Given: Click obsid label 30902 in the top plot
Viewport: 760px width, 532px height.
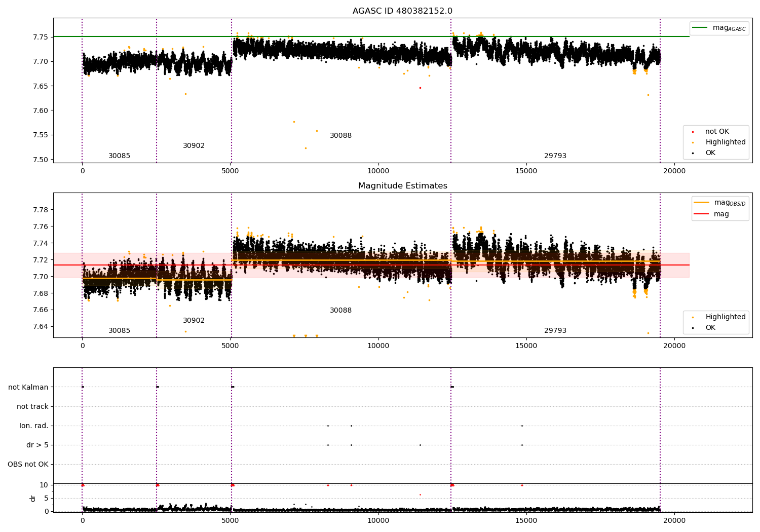Looking at the screenshot, I should (x=194, y=146).
